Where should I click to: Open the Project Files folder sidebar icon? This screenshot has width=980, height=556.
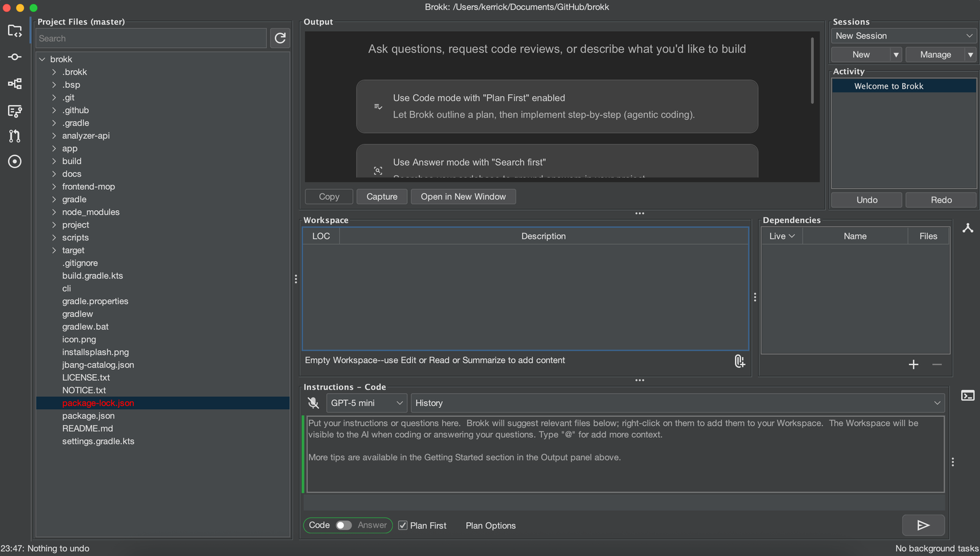pyautogui.click(x=15, y=31)
